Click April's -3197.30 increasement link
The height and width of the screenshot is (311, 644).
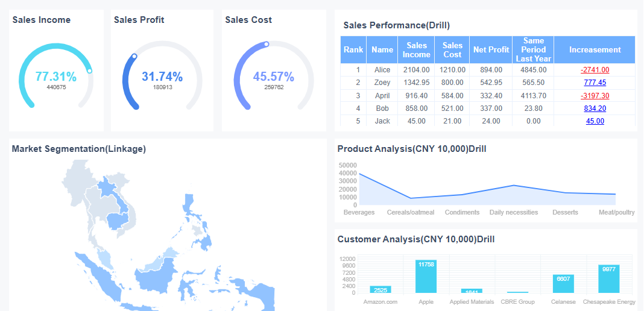pyautogui.click(x=595, y=96)
